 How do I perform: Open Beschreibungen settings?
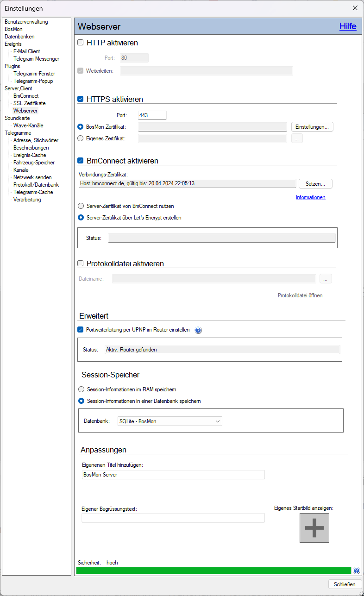click(31, 148)
